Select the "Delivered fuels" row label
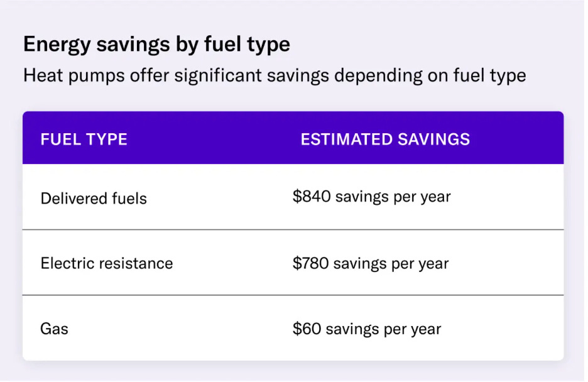Screen dimensions: 588x382 [94, 199]
